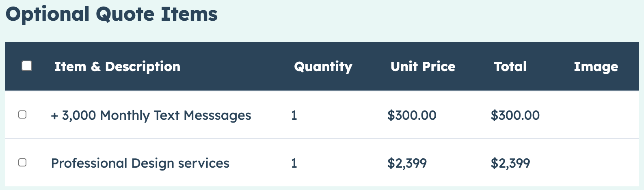
Task: Click the $300.00 total value
Action: 515,116
